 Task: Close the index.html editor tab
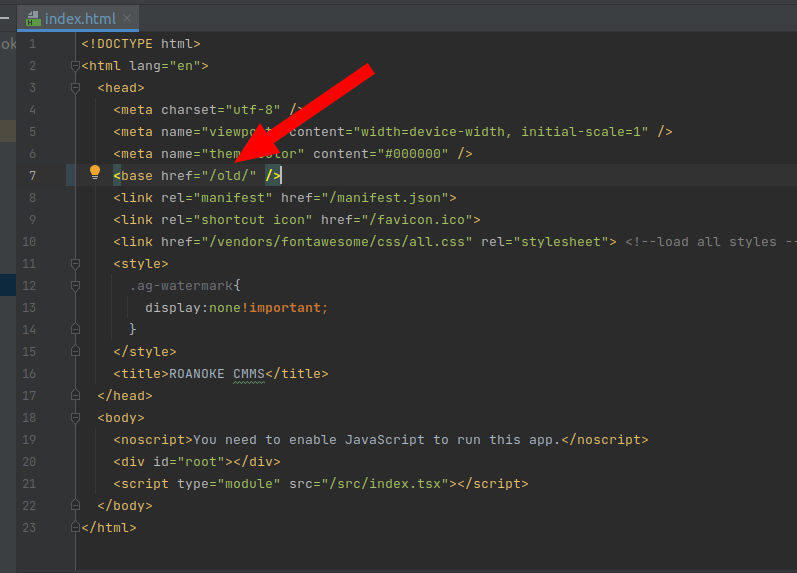[127, 18]
